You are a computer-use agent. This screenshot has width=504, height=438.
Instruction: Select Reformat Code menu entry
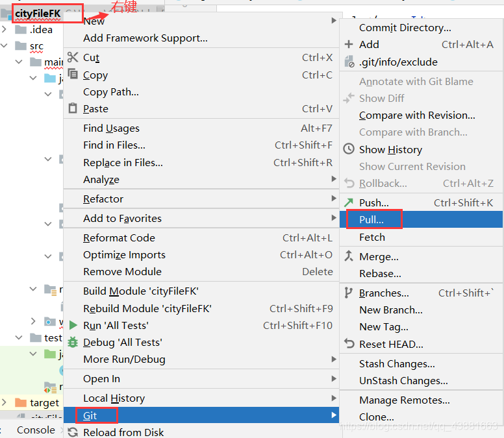point(201,238)
